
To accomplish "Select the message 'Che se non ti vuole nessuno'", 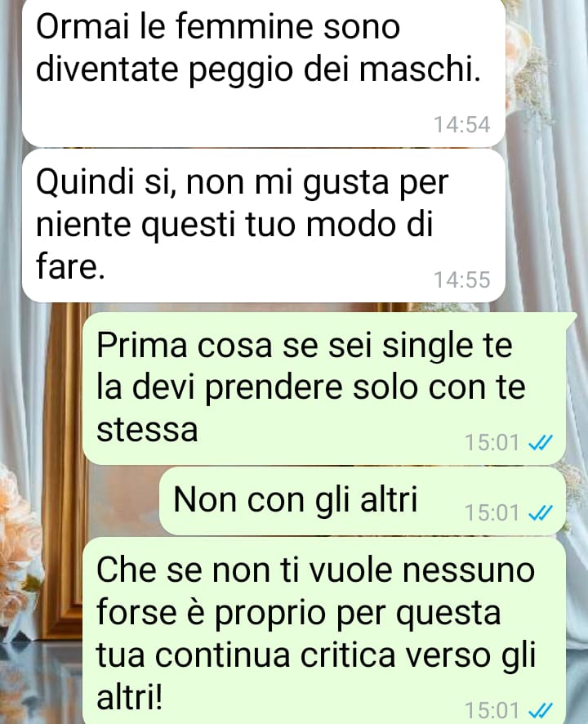I will click(x=324, y=631).
